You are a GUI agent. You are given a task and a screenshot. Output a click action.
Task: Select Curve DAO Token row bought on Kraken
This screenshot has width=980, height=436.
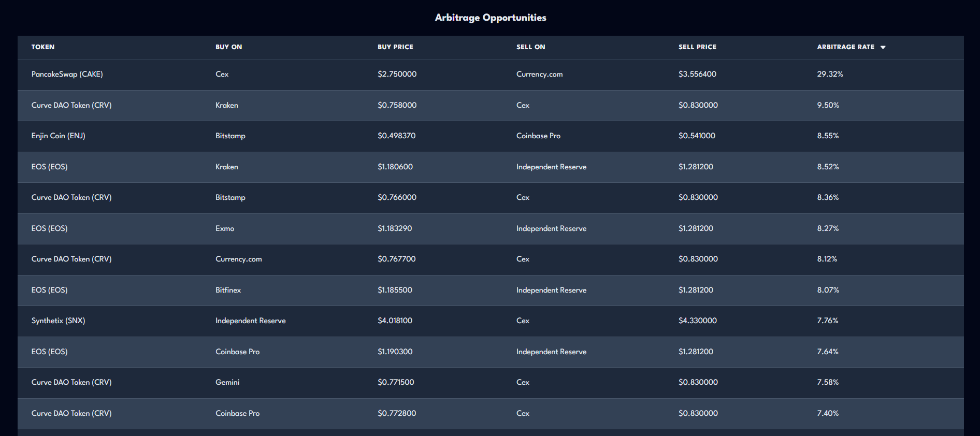491,106
